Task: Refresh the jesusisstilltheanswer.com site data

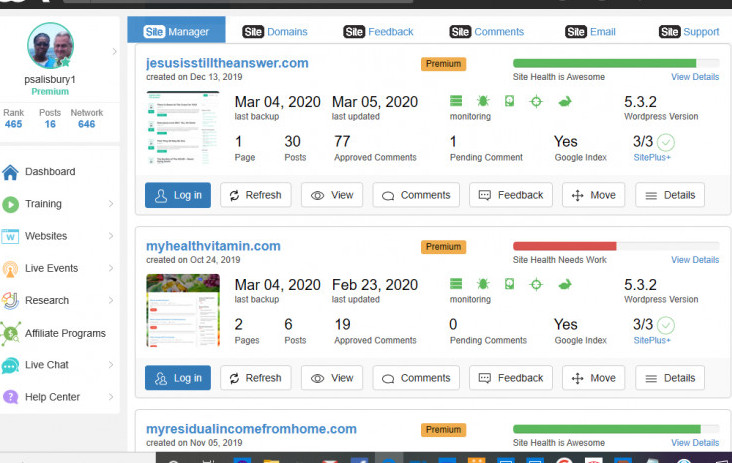Action: tap(256, 195)
